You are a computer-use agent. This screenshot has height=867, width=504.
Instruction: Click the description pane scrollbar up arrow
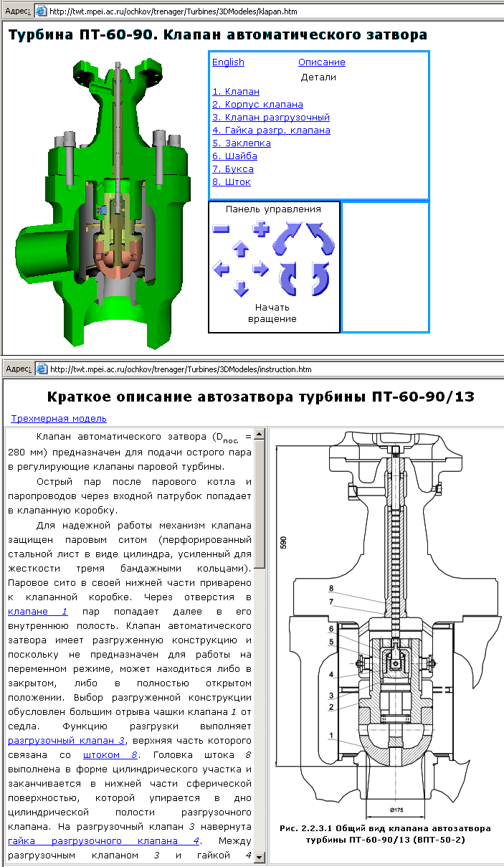tap(260, 434)
